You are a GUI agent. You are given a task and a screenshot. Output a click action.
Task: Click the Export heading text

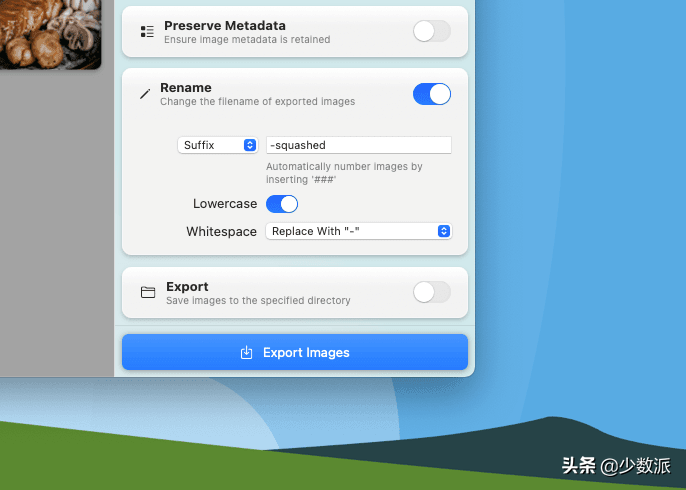tap(187, 287)
